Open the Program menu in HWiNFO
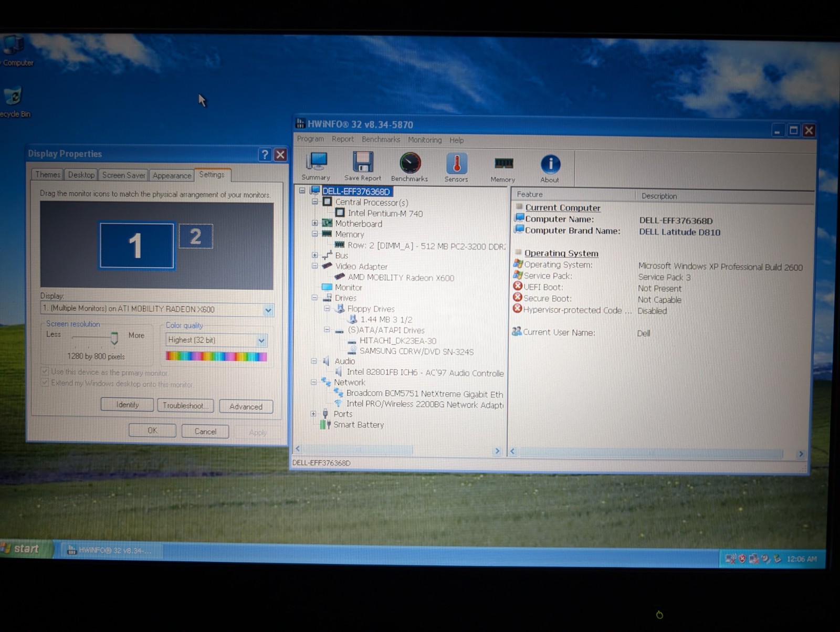840x632 pixels. click(310, 139)
